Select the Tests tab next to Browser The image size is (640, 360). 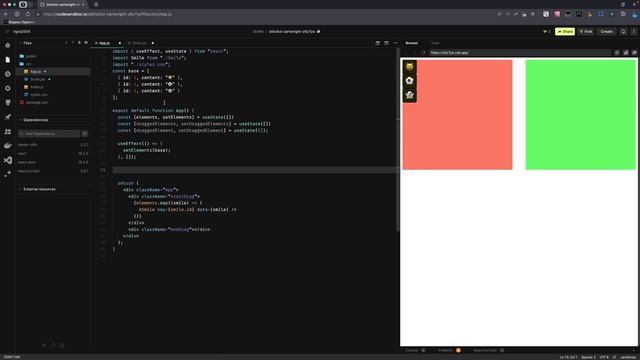pos(435,43)
